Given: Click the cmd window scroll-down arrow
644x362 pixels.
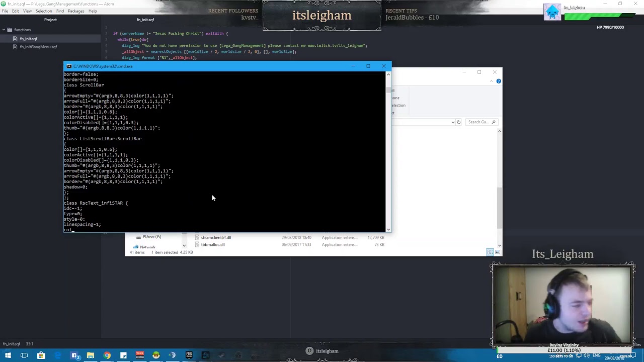Looking at the screenshot, I should [x=388, y=229].
